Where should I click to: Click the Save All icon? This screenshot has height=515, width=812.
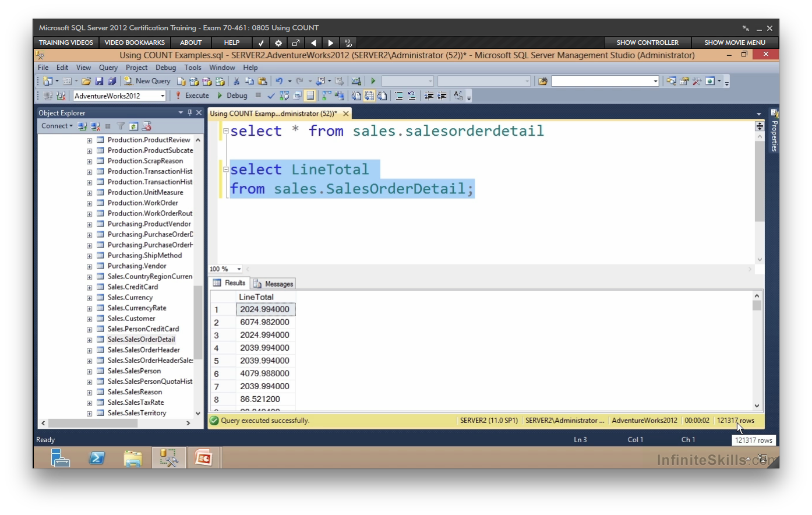112,81
